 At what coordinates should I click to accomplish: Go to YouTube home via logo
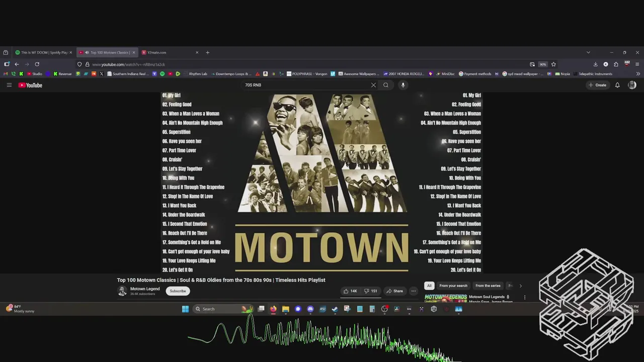point(30,85)
